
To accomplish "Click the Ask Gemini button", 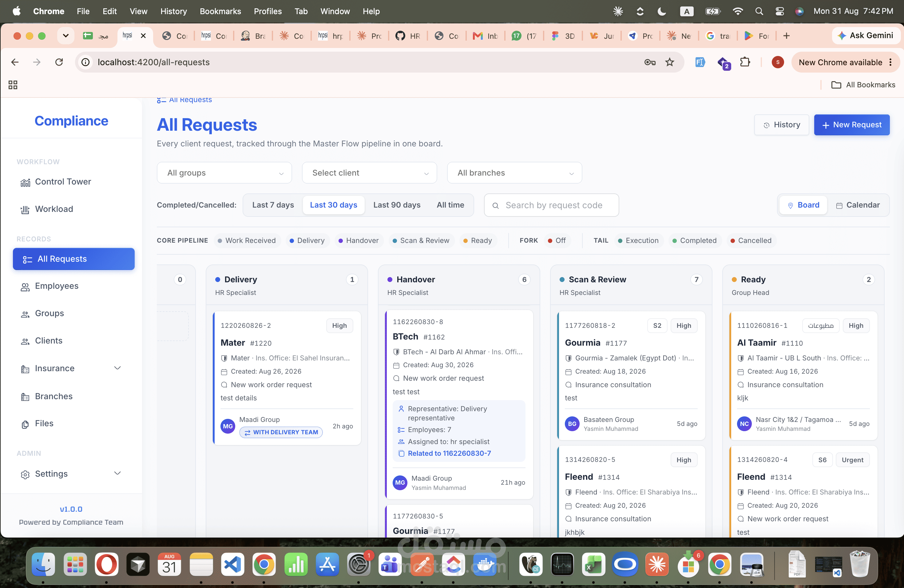I will coord(865,36).
